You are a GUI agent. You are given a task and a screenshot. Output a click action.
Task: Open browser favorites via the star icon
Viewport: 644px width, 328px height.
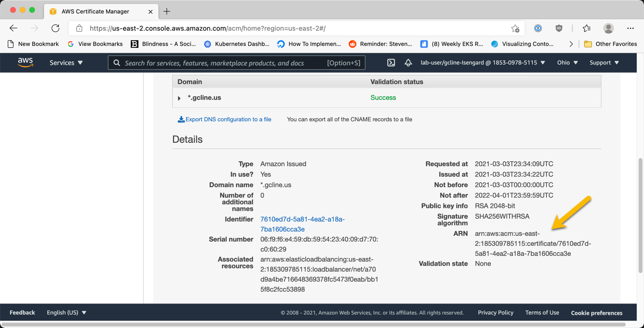(586, 28)
